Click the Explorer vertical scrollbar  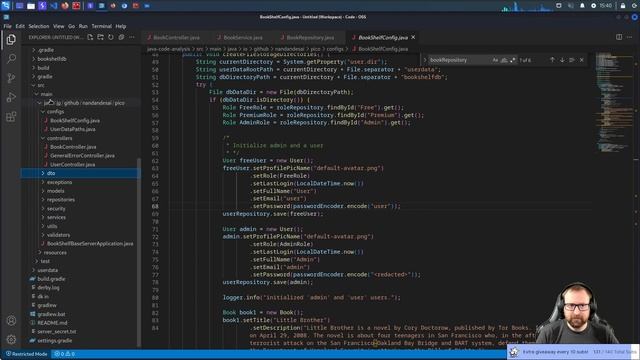click(139, 252)
